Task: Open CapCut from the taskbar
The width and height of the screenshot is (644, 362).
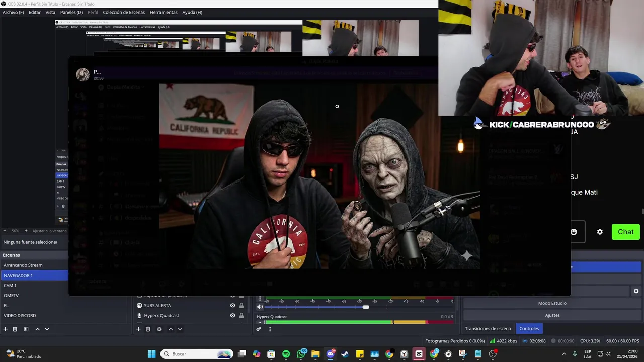Action: 419,354
